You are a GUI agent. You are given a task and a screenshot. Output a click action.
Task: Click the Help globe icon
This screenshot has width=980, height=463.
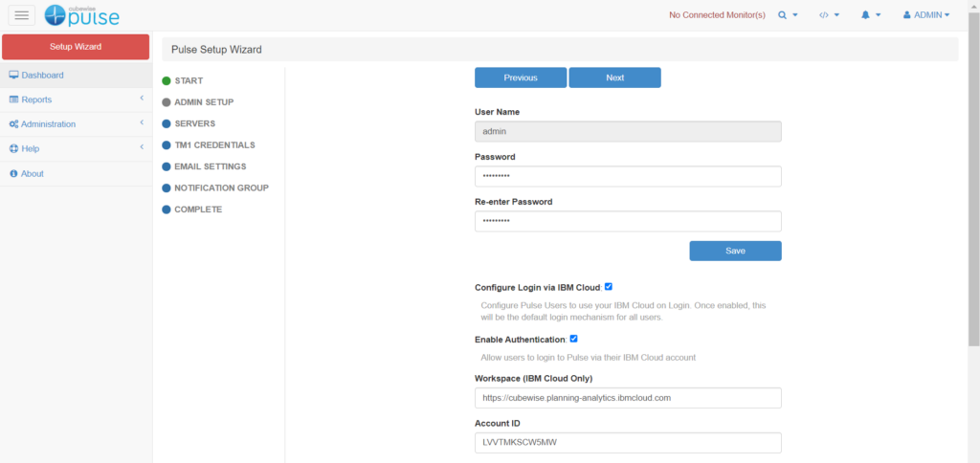13,148
